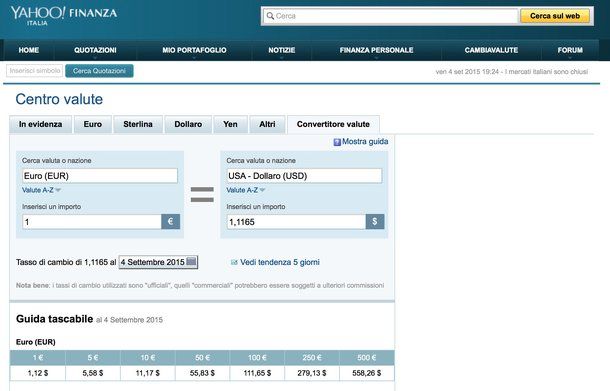Click the magnifier icon in search bar
610x391 pixels.
pyautogui.click(x=270, y=16)
